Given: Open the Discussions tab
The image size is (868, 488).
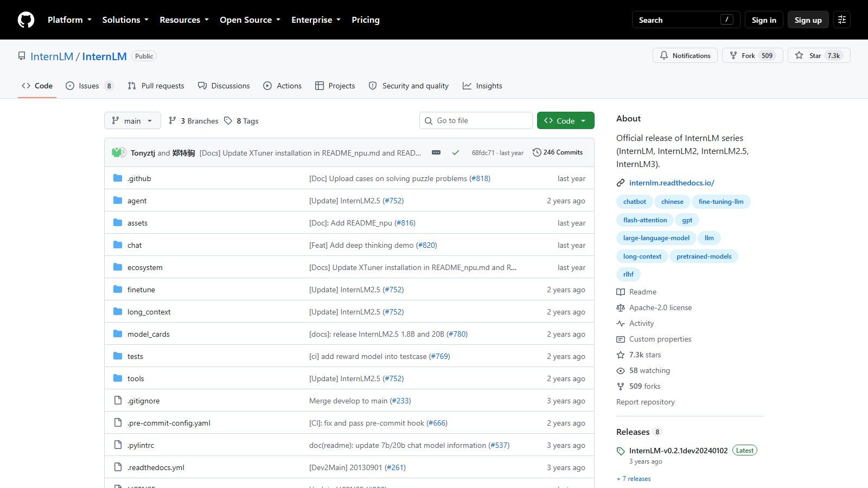Looking at the screenshot, I should click(x=224, y=86).
